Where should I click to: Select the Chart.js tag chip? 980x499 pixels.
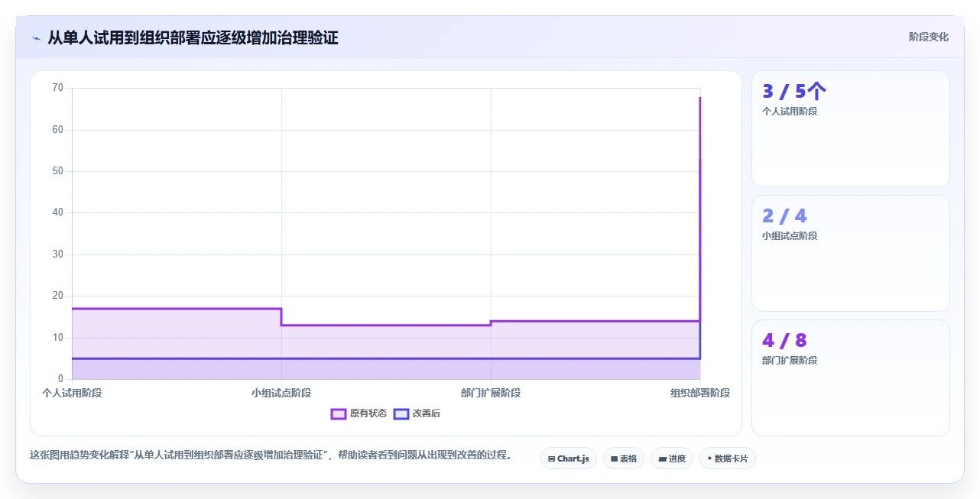point(569,458)
